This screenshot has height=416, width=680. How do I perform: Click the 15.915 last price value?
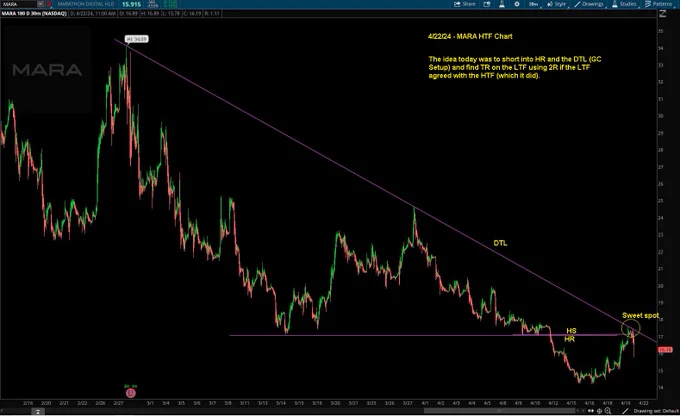(x=131, y=4)
